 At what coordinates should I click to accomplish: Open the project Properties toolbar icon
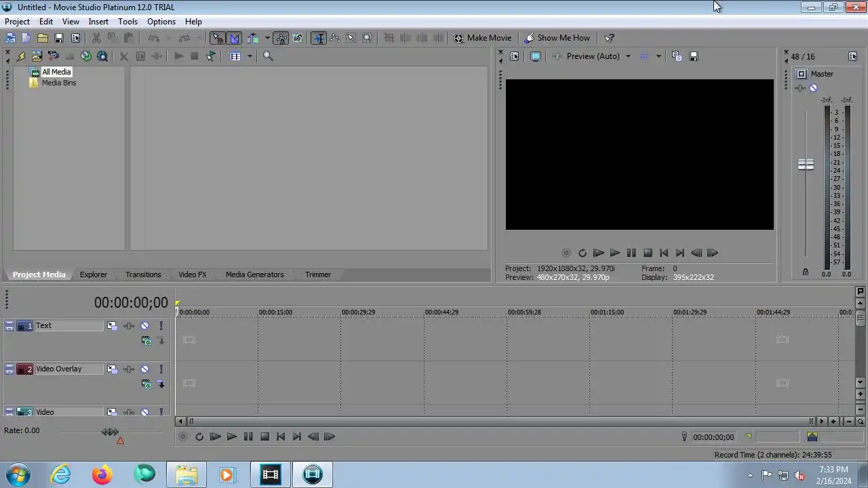click(75, 38)
